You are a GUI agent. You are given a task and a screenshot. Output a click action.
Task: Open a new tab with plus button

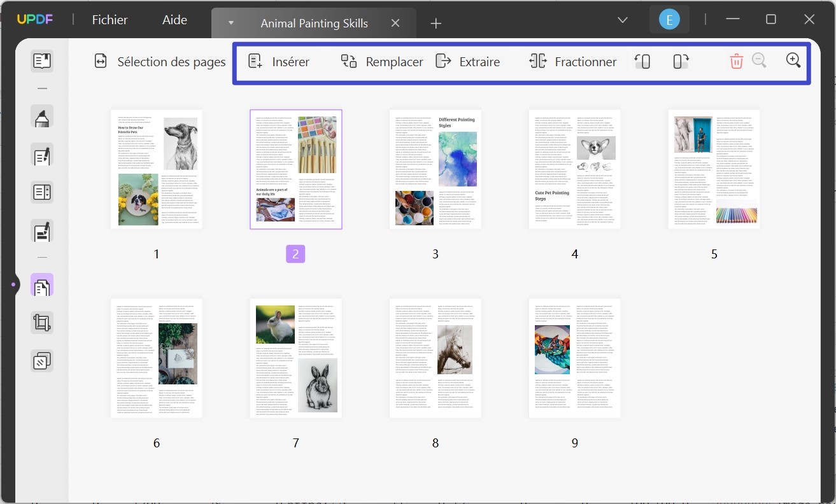[436, 23]
